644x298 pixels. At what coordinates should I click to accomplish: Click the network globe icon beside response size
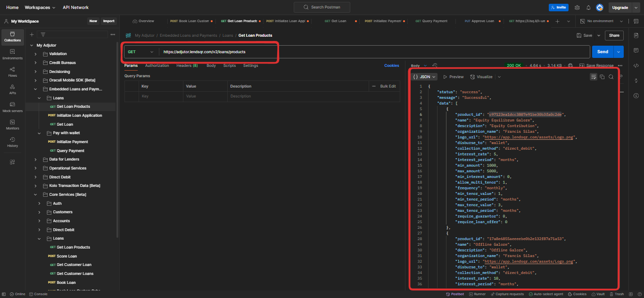(x=570, y=65)
